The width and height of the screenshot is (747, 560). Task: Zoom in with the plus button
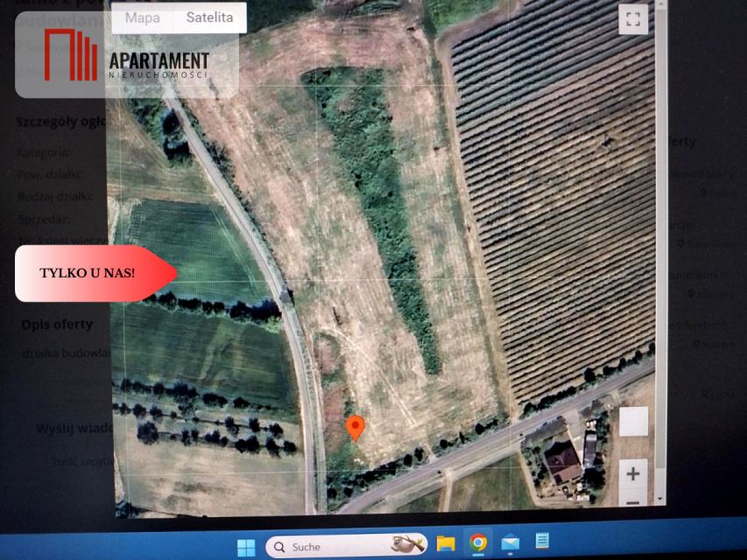pyautogui.click(x=633, y=473)
